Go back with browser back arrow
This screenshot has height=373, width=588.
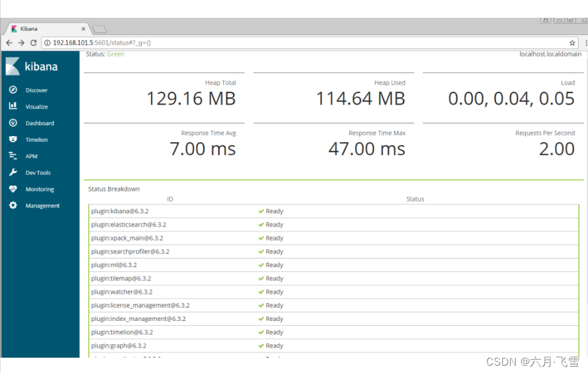click(9, 43)
